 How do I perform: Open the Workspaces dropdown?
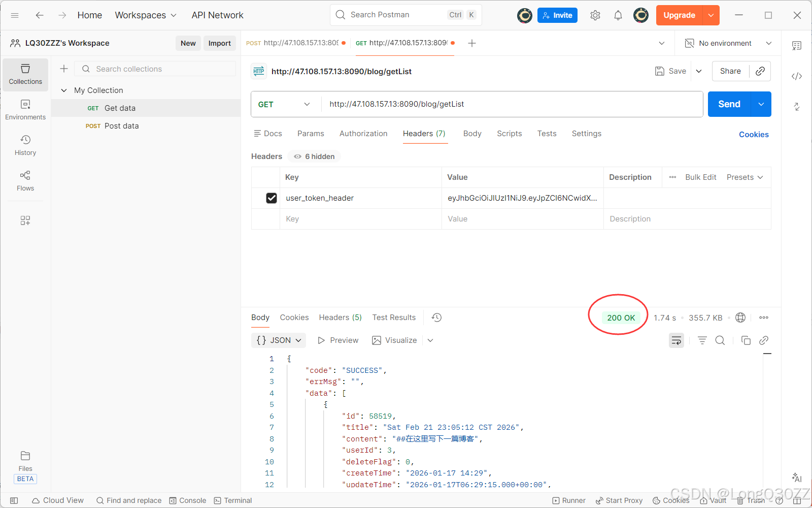146,15
